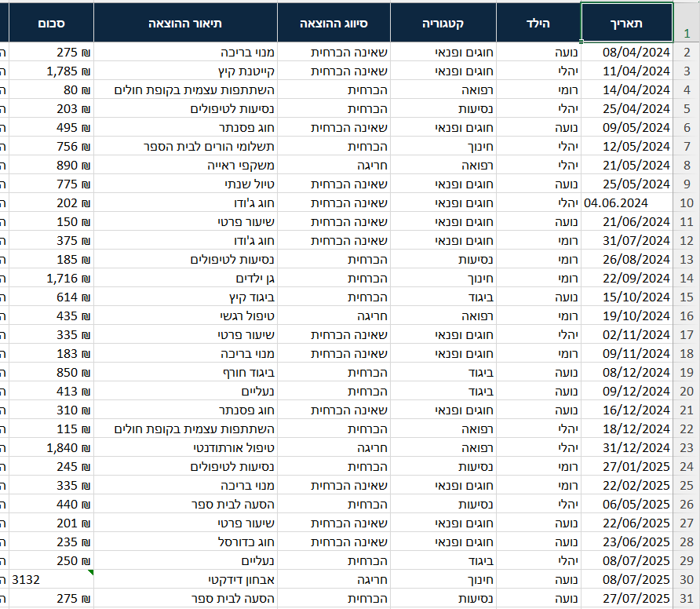Select row header 30
700x609 pixels.
point(687,579)
